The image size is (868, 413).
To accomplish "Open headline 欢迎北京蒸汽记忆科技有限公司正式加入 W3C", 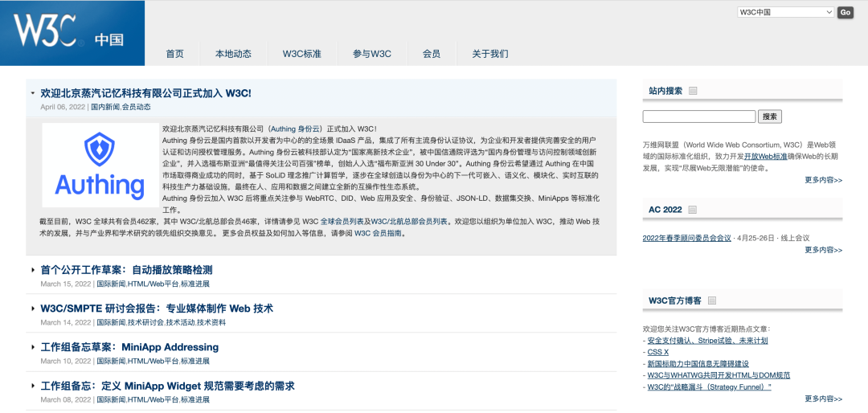I will tap(145, 93).
